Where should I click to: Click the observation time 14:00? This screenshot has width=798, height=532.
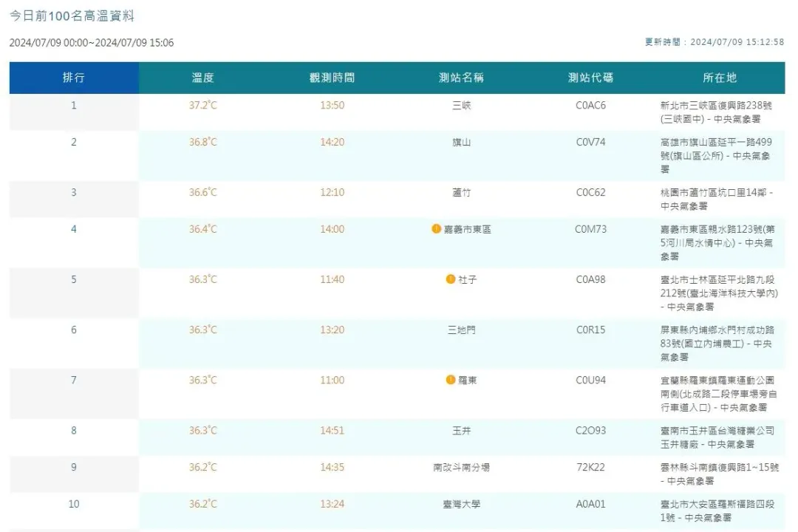[x=332, y=229]
